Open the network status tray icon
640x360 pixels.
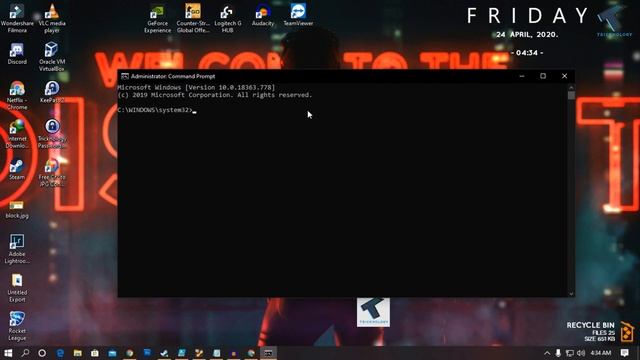[570, 353]
